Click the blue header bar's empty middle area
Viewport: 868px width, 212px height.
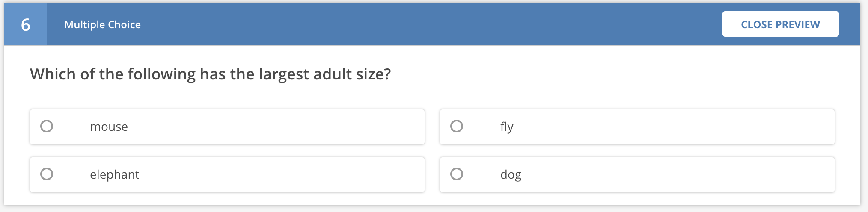pyautogui.click(x=428, y=24)
